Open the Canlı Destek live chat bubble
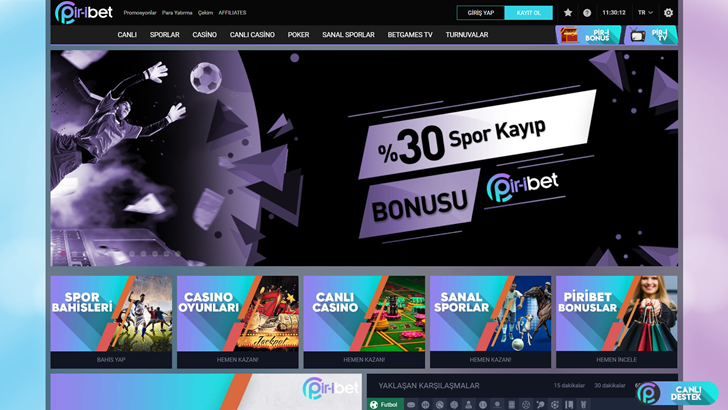The image size is (728, 410). point(678,393)
